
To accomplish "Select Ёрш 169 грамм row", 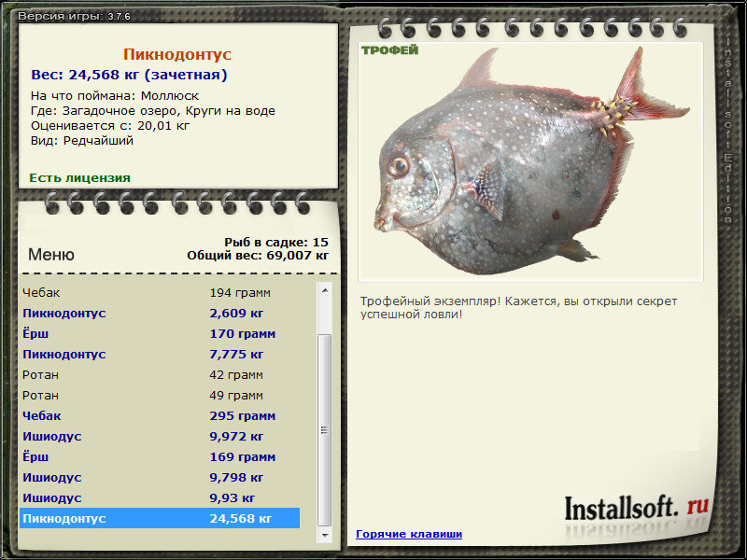I will [x=160, y=456].
